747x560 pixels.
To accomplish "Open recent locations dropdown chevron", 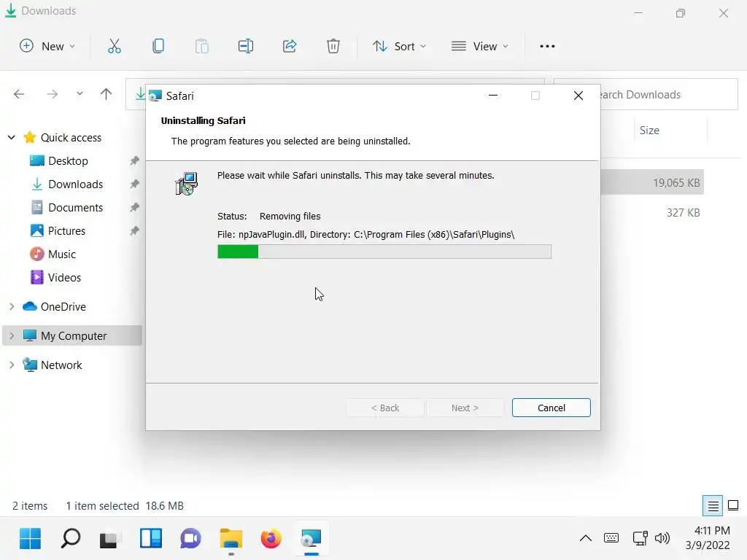I will [80, 94].
